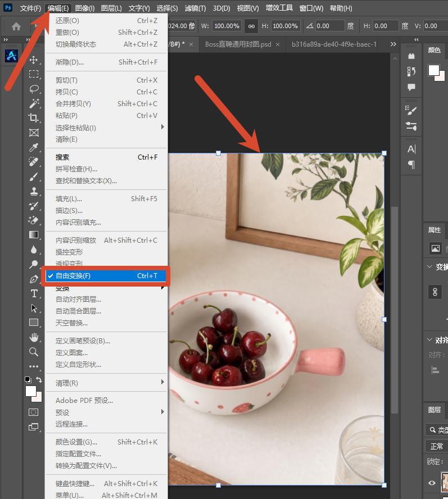This screenshot has width=448, height=499.
Task: Open the 正常 blend mode dropdown
Action: tap(437, 446)
